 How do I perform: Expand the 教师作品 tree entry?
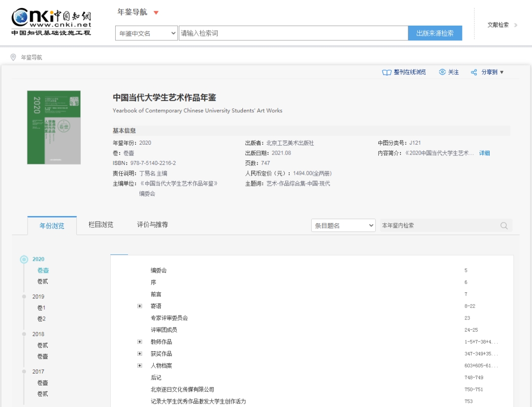140,342
